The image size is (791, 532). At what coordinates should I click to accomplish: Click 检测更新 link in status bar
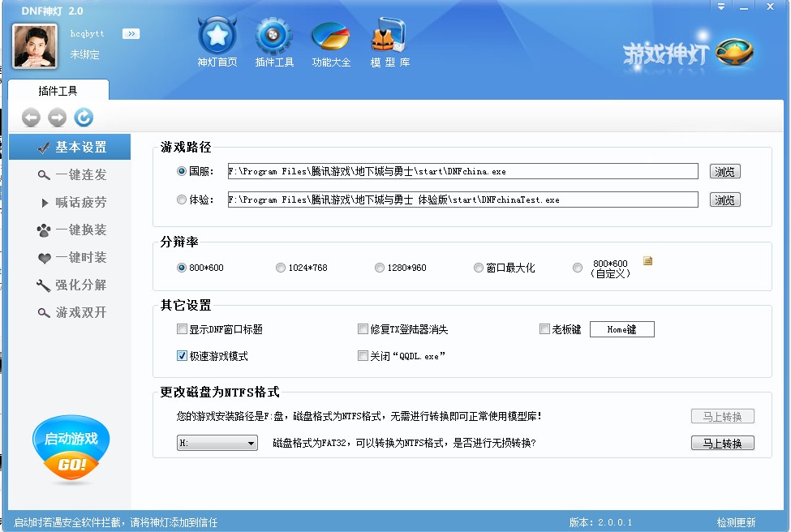pyautogui.click(x=736, y=522)
